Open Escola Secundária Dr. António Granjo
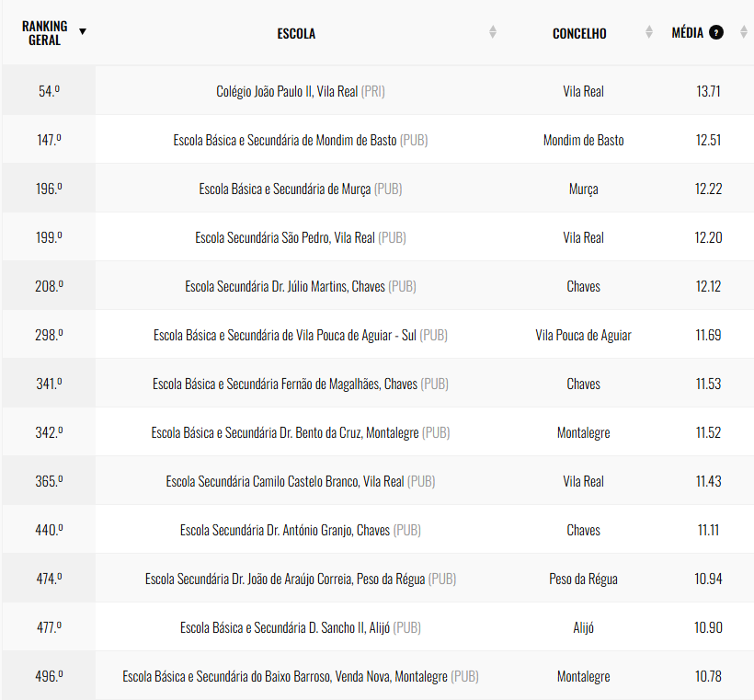The height and width of the screenshot is (700, 754). [285, 531]
